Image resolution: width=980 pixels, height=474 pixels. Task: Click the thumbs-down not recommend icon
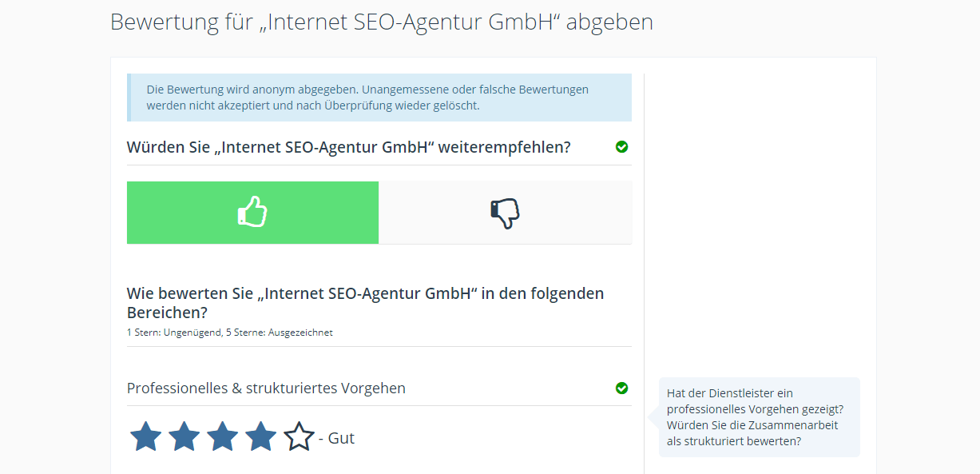505,213
